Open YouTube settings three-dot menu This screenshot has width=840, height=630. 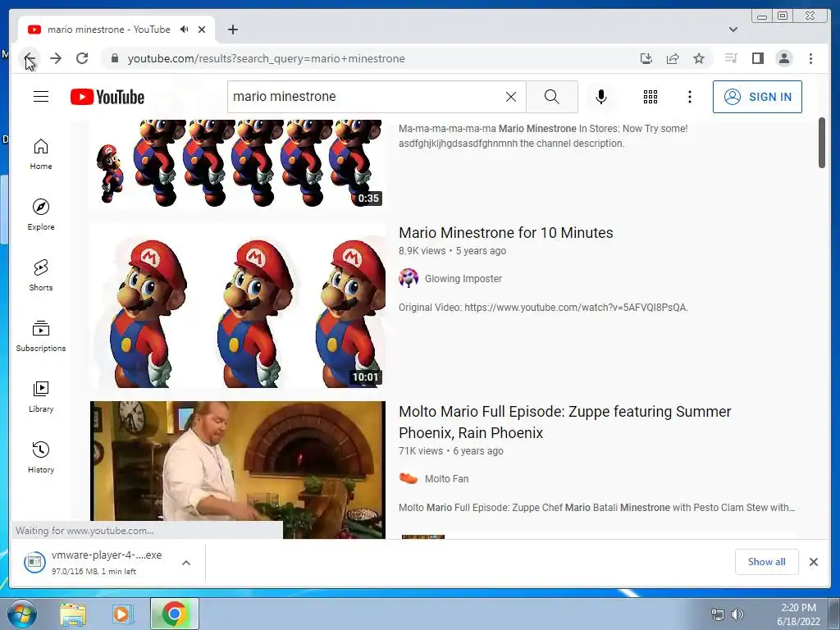tap(689, 97)
